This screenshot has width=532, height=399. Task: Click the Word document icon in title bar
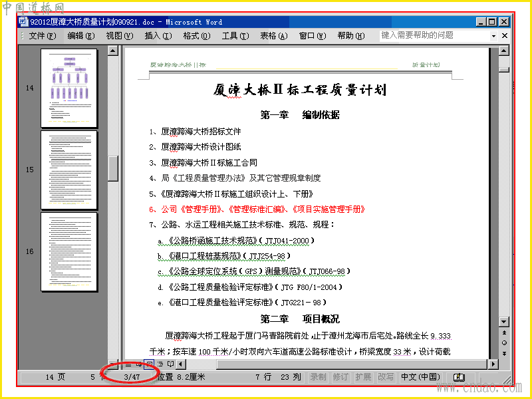point(23,22)
